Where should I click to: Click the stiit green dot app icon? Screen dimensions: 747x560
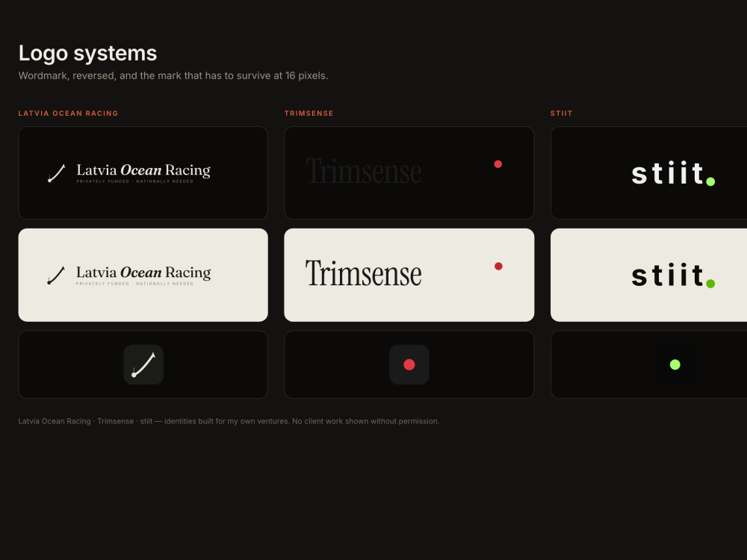[x=675, y=365]
